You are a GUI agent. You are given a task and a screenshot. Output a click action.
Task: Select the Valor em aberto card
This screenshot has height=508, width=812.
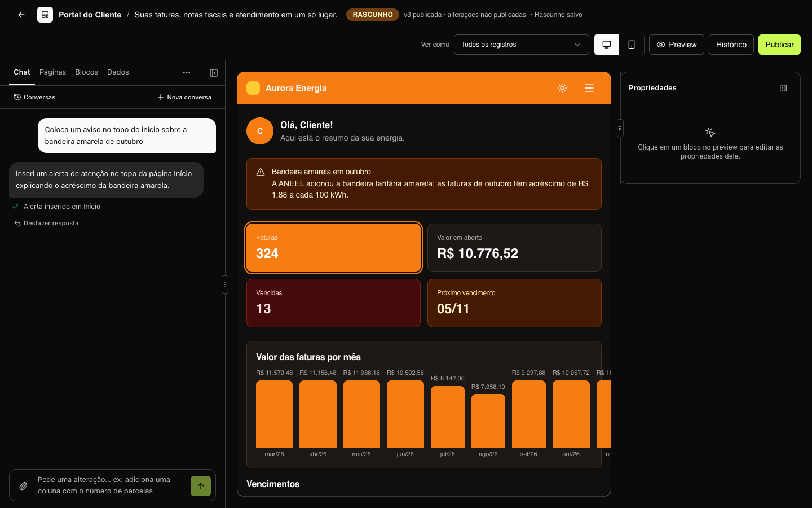pos(514,248)
